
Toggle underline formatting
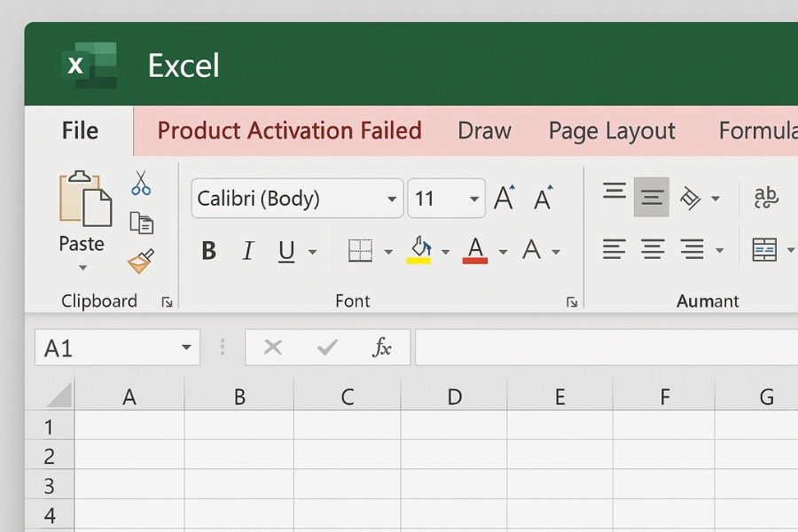286,252
